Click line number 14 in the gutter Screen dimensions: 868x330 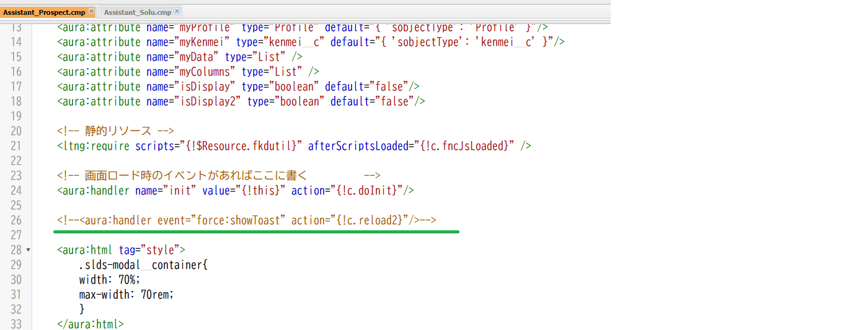point(16,42)
